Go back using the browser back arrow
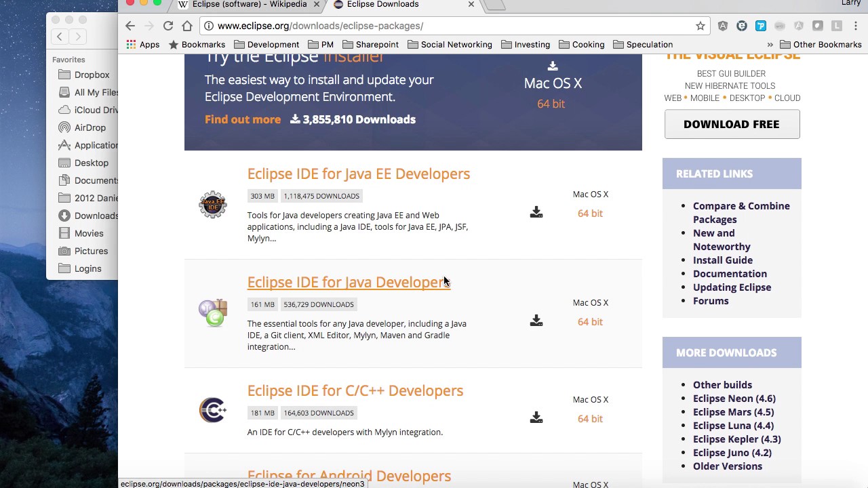The width and height of the screenshot is (868, 488). [130, 26]
